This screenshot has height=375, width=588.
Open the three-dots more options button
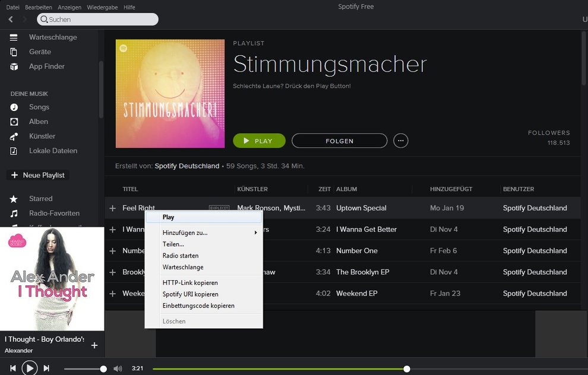coord(400,141)
